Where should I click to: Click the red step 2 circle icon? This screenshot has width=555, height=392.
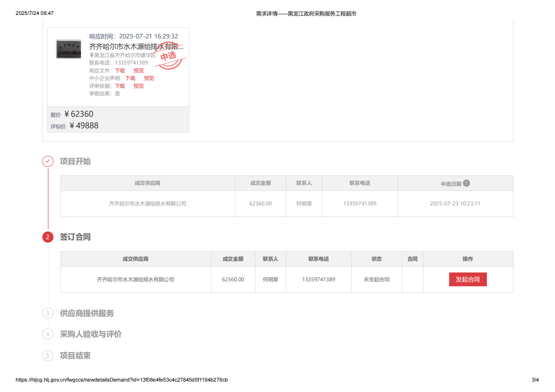tap(48, 237)
